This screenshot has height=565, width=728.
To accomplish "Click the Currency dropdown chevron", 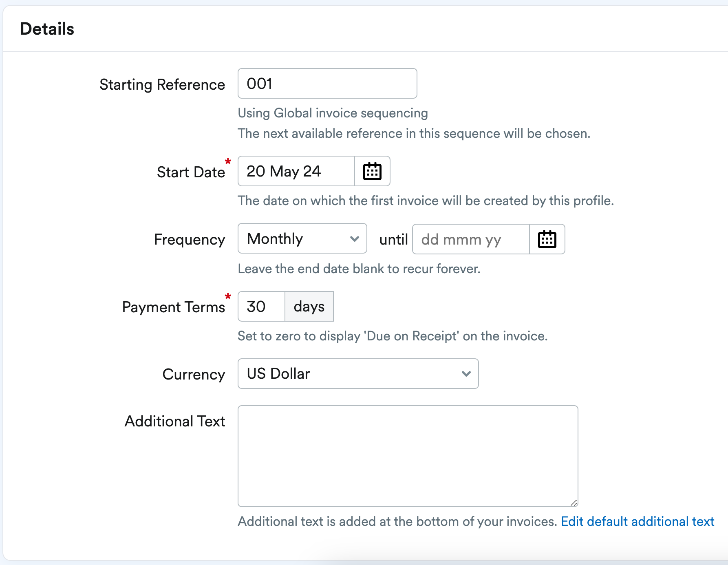I will click(466, 374).
